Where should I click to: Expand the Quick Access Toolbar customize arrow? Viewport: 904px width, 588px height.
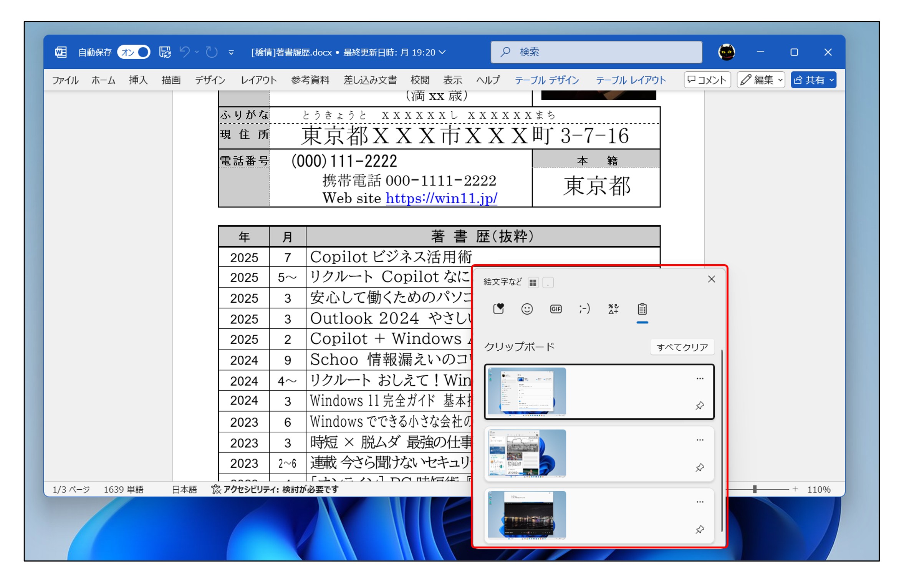(231, 53)
